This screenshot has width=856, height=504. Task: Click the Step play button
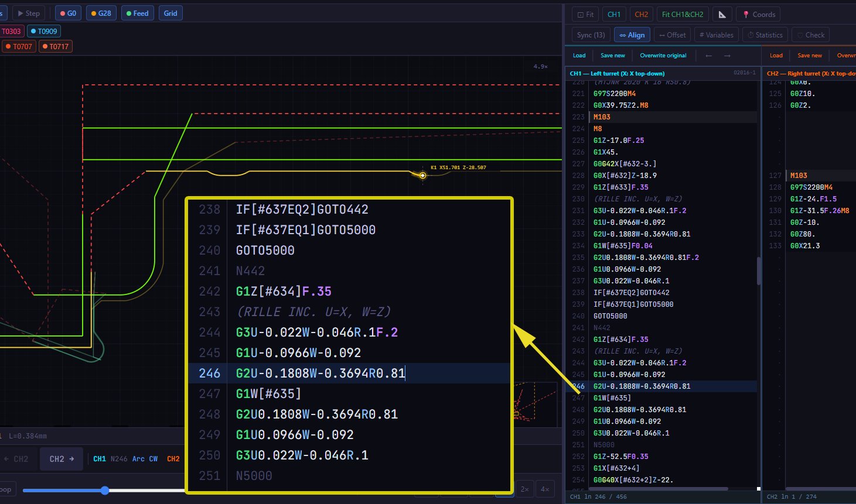(29, 13)
